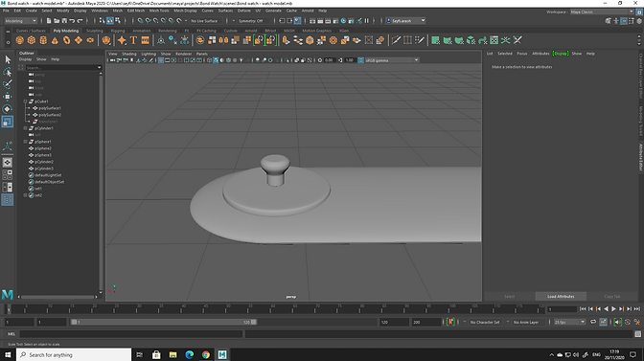Viewport: 644px width, 361px height.
Task: Collapse the pCube1 node in Outliner
Action: (25, 102)
